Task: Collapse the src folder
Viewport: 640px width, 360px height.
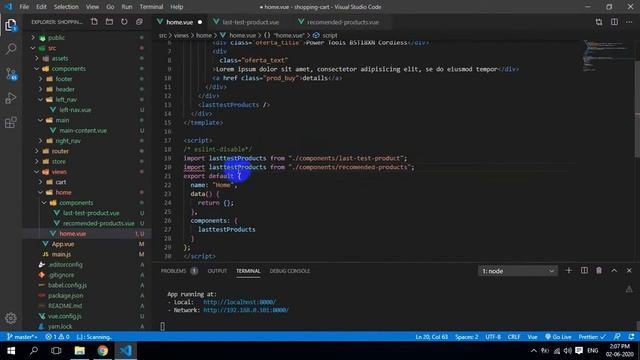Action: (52, 48)
